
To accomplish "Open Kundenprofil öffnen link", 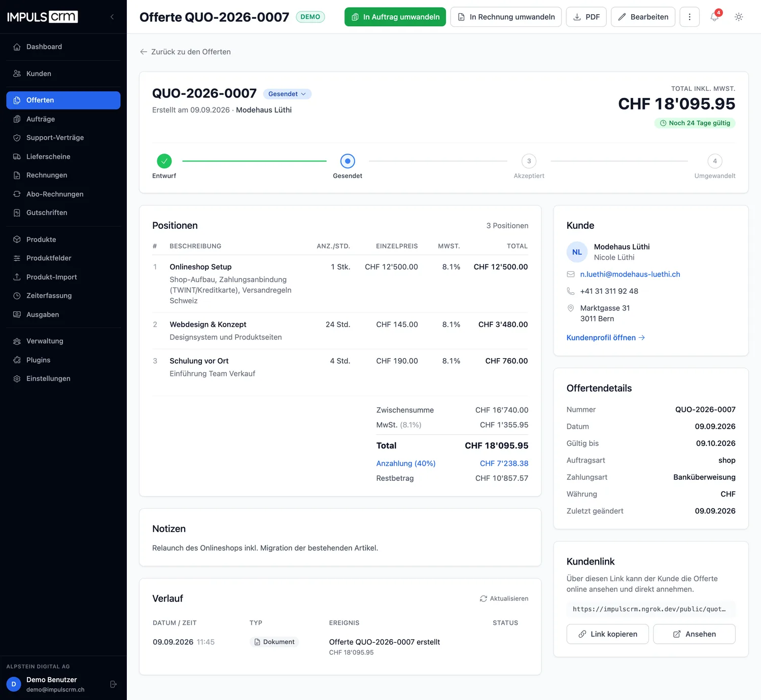I will coord(606,338).
